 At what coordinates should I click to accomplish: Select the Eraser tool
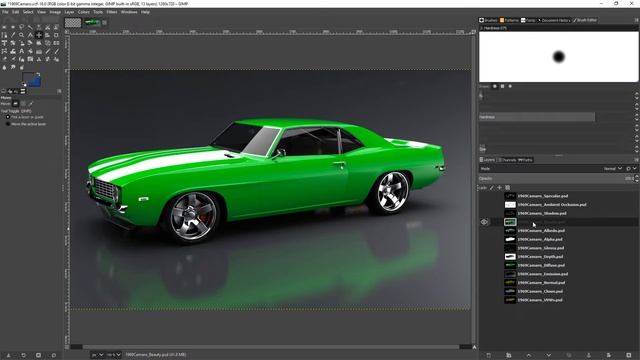[4, 59]
